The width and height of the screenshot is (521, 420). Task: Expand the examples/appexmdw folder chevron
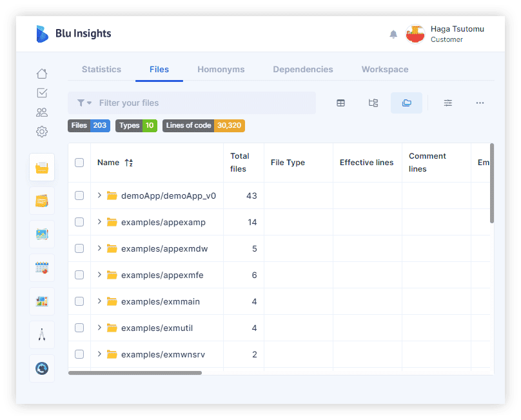99,248
